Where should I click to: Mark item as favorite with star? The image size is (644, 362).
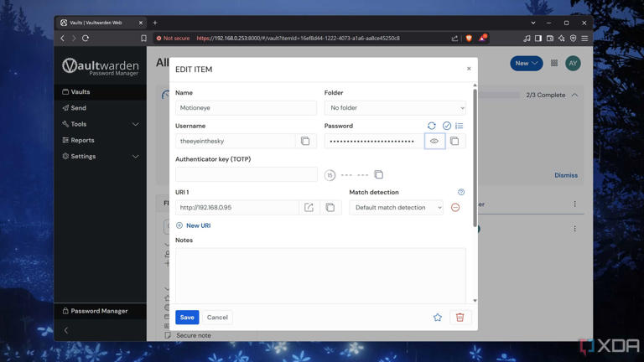pyautogui.click(x=437, y=318)
